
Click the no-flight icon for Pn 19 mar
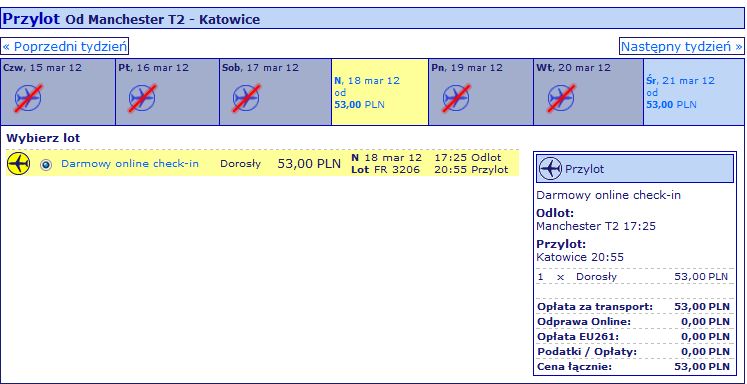pyautogui.click(x=456, y=98)
